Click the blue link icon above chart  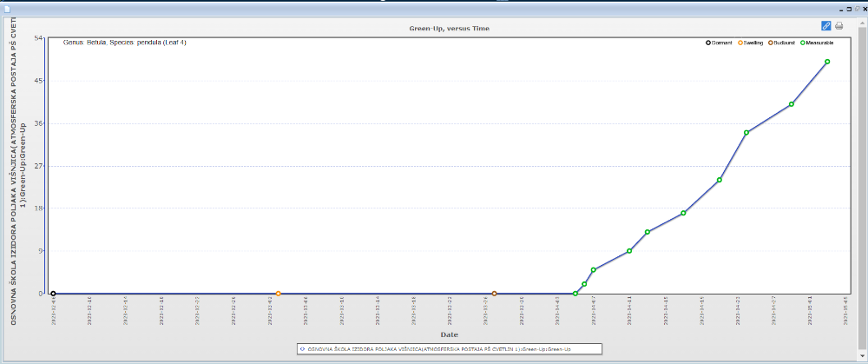coord(825,25)
